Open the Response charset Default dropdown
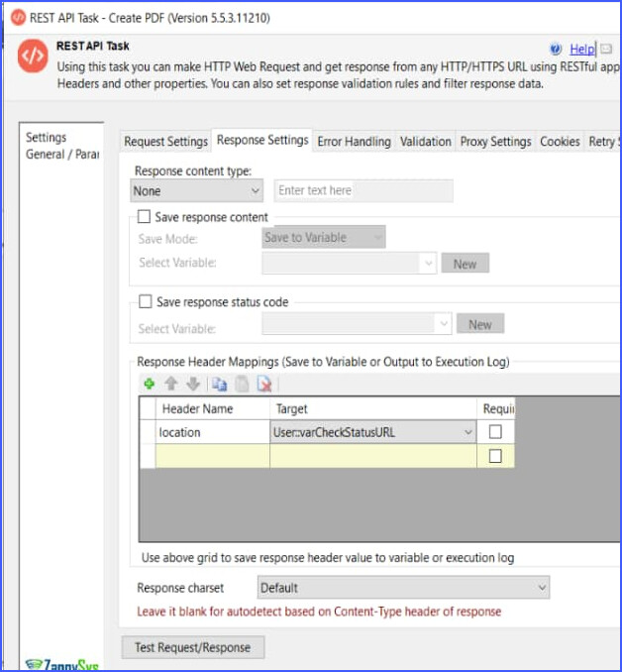Viewport: 622px width, 672px height. 403,588
